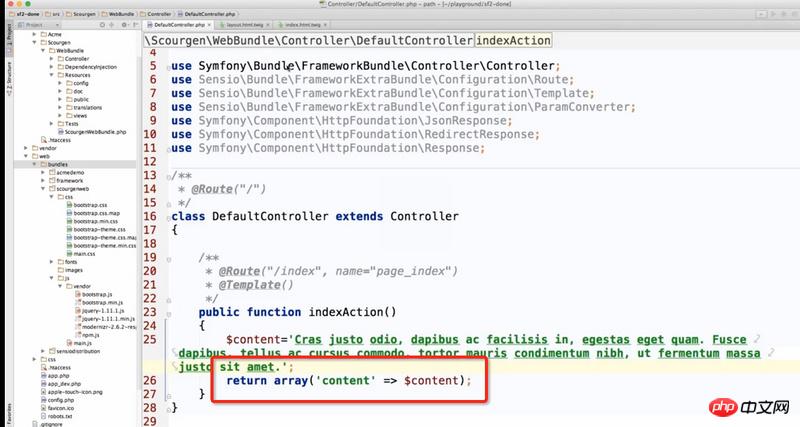Open jquery-1.11.1.js file
Screen dimensions: 800x427
pos(99,311)
